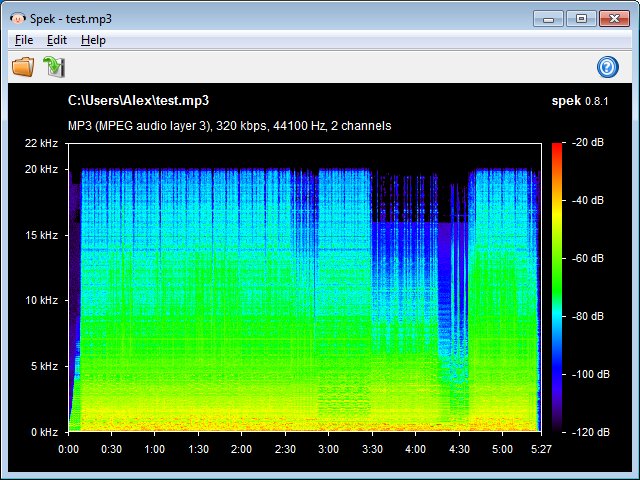Click the Save spectrogram image icon
640x480 pixels.
53,67
